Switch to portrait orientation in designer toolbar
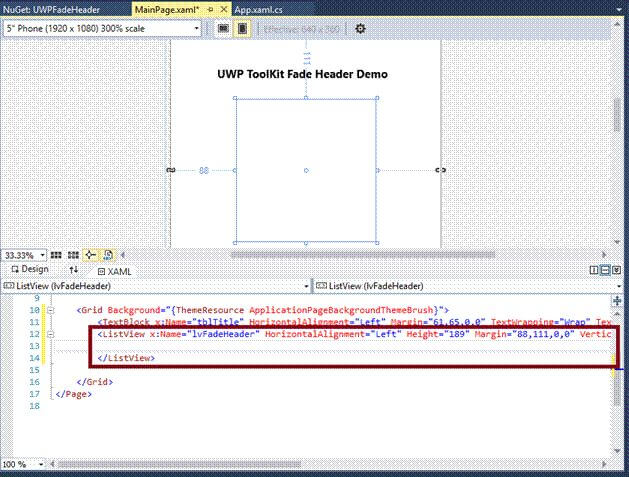 click(242, 28)
